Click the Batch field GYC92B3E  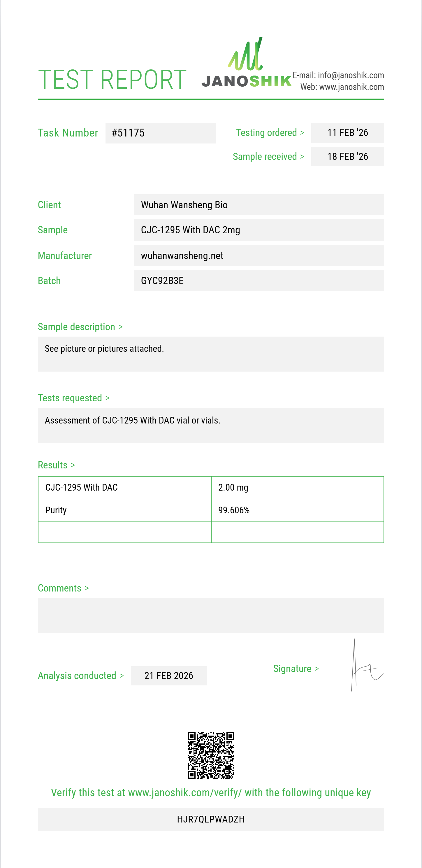pyautogui.click(x=259, y=281)
